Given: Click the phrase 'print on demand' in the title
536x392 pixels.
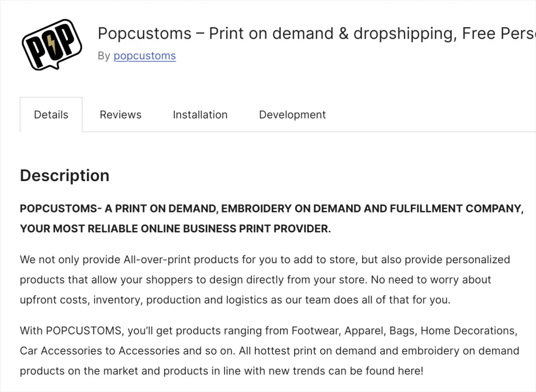Looking at the screenshot, I should 261,33.
